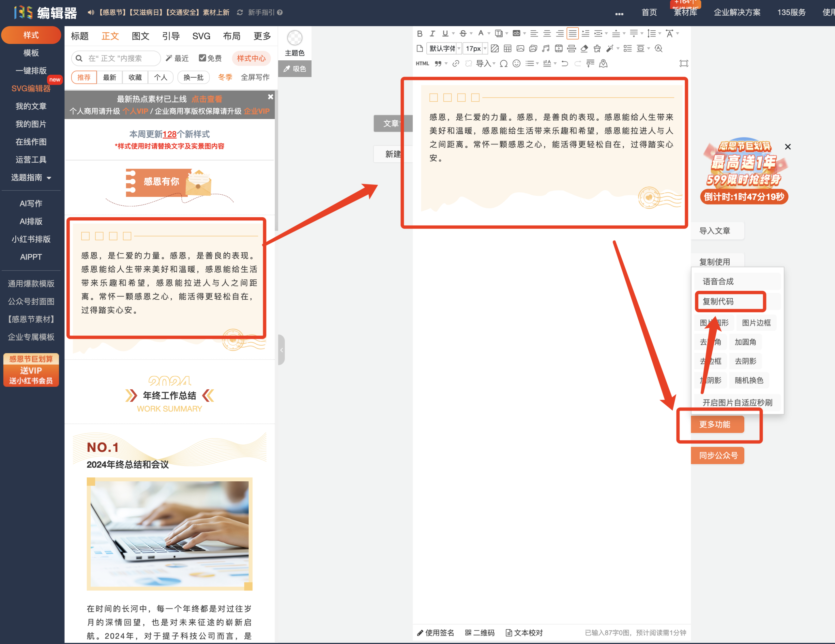
Task: Select the 最新 filter option
Action: tap(109, 77)
